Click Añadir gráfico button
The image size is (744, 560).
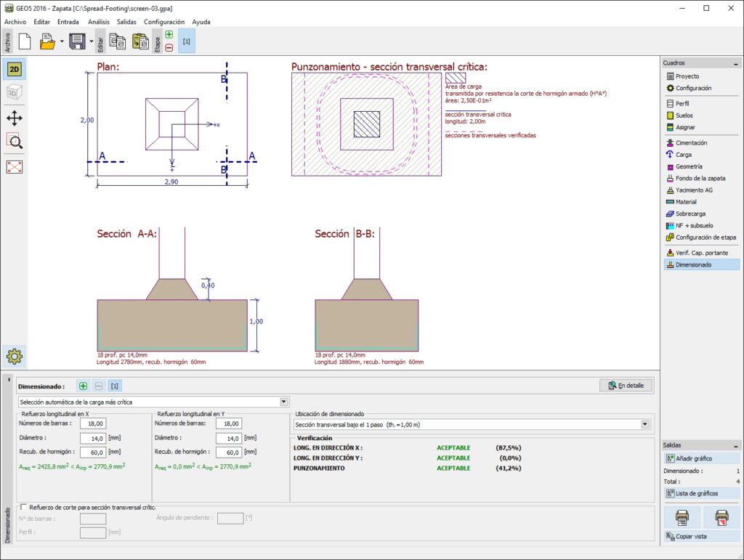695,458
